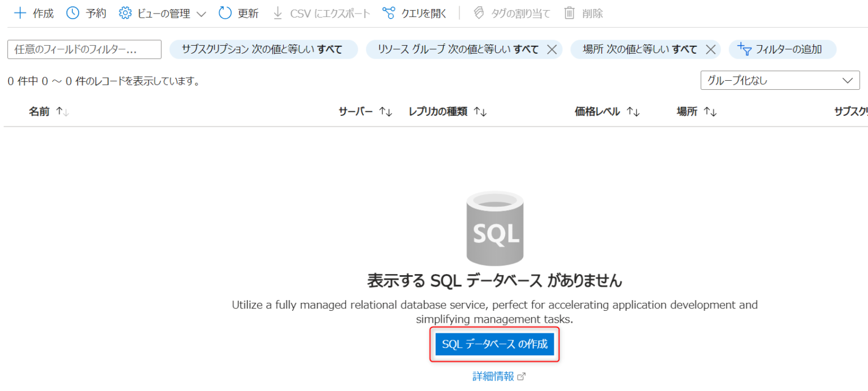The image size is (868, 391).
Task: Click the clock icon for 予約
Action: 73,14
